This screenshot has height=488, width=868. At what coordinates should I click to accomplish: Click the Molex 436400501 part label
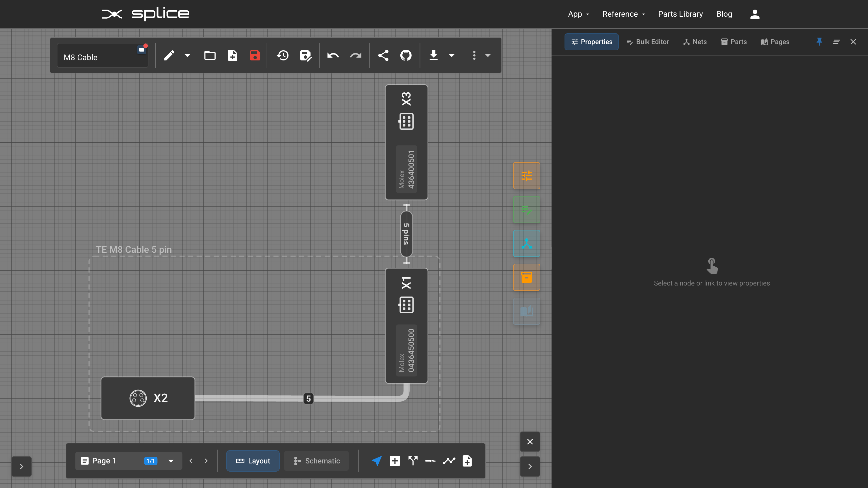(406, 169)
